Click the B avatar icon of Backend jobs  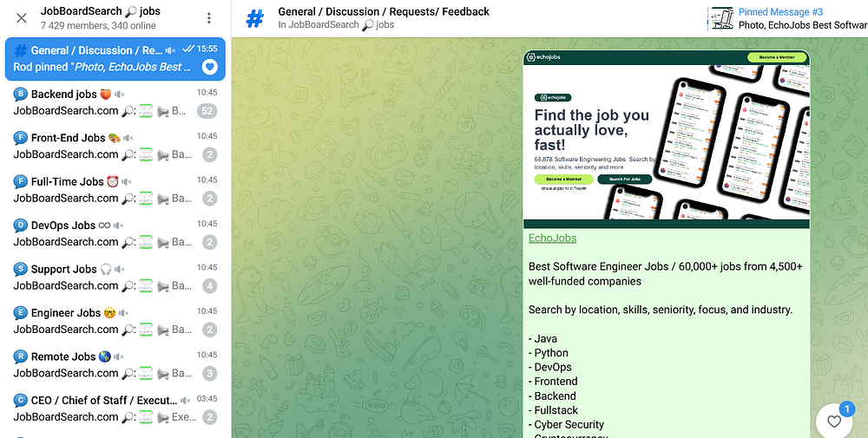21,95
